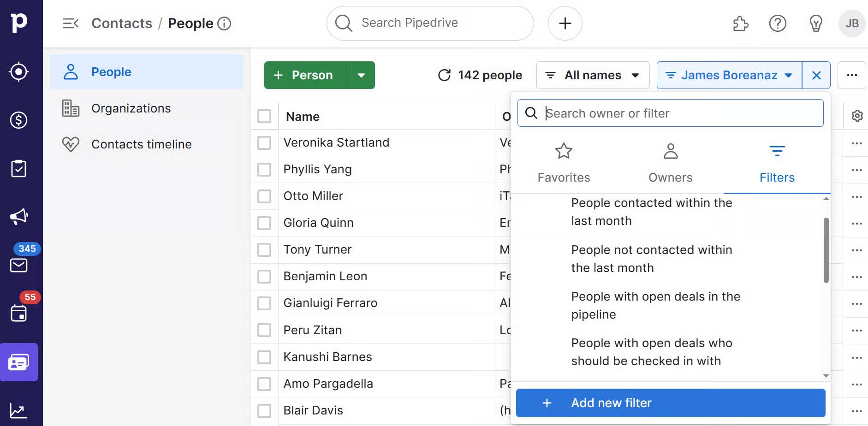The width and height of the screenshot is (868, 426).
Task: Open the mail inbox with 345 unread
Action: 19,265
